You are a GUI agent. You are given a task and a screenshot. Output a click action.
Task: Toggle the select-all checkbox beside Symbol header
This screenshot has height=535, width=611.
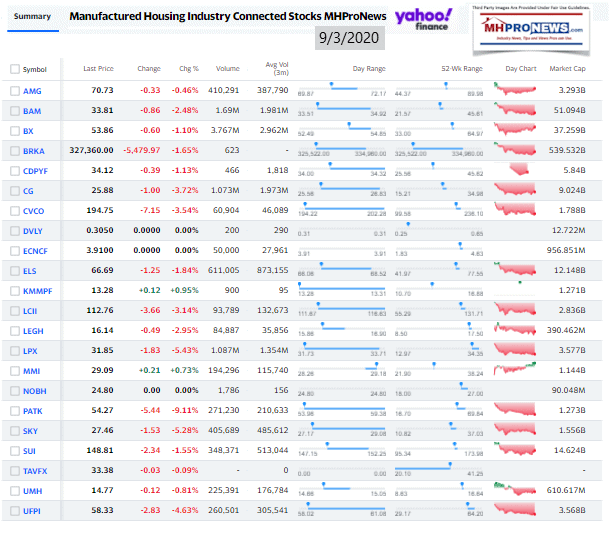coord(14,69)
